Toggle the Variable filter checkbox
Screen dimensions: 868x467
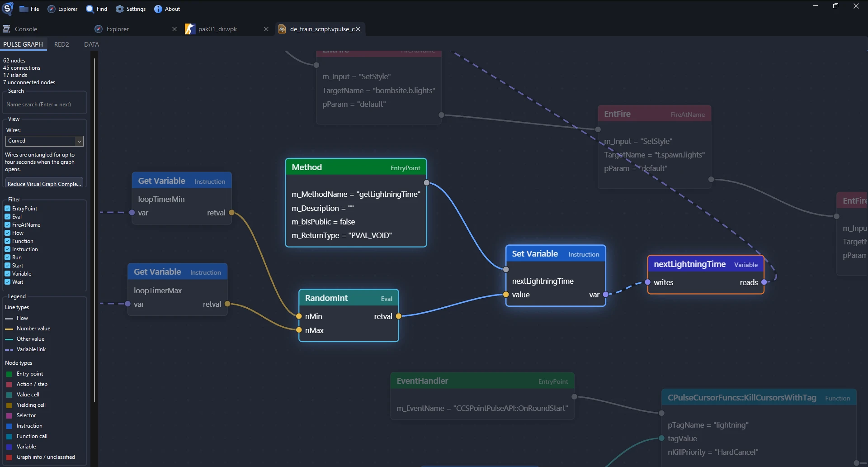(8, 274)
